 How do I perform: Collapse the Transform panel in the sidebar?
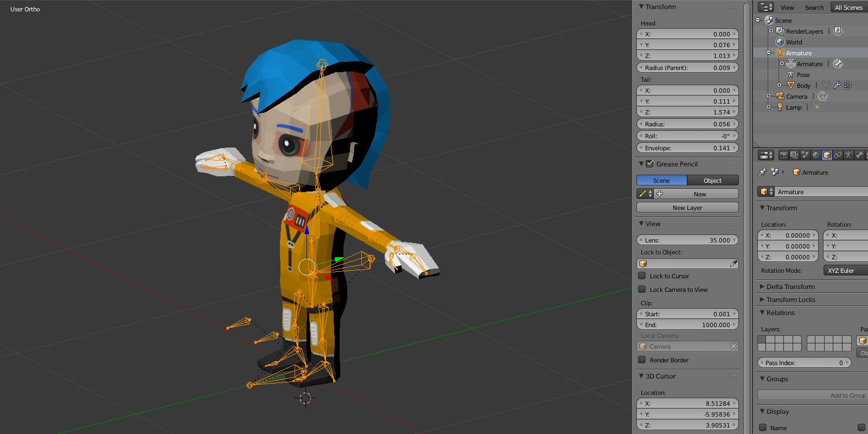641,7
